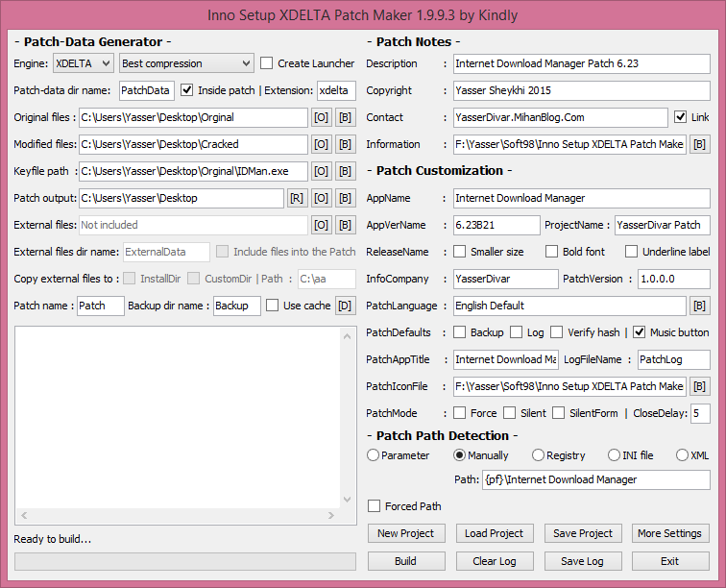726x588 pixels.
Task: Click the Save Log button
Action: pos(583,561)
